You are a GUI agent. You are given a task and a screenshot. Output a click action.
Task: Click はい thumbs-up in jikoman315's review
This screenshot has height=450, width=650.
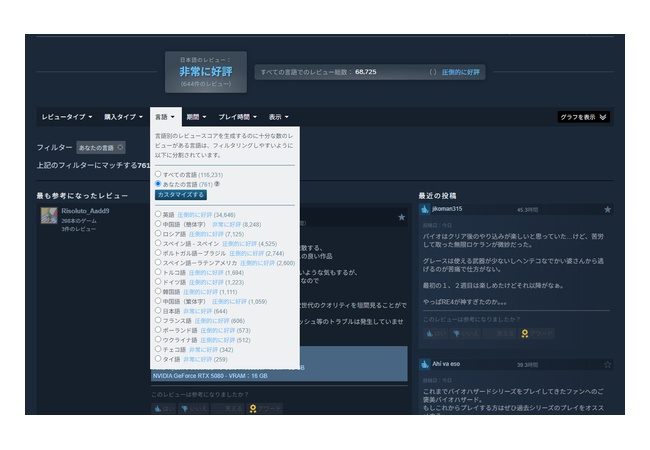(x=436, y=334)
